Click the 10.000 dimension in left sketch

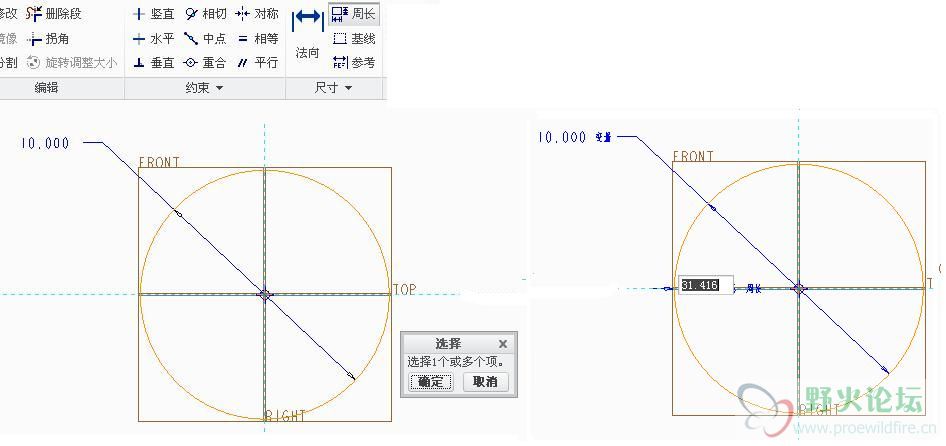coord(45,144)
